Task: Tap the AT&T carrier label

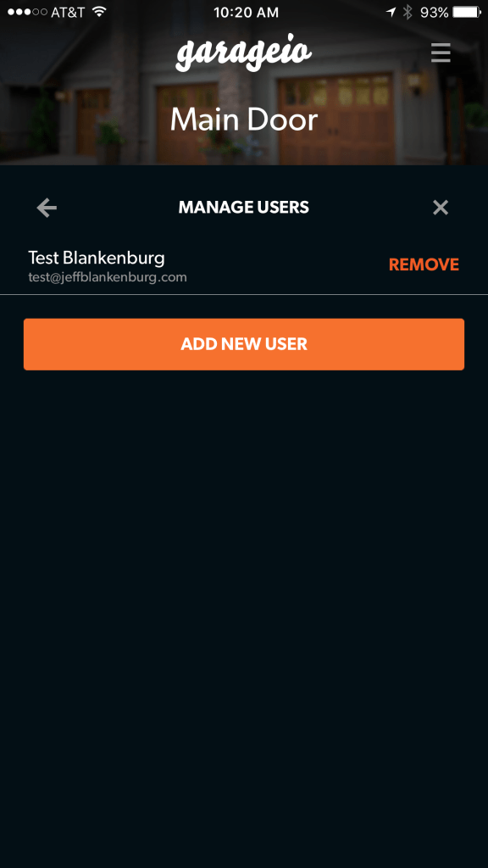Action: [68, 12]
